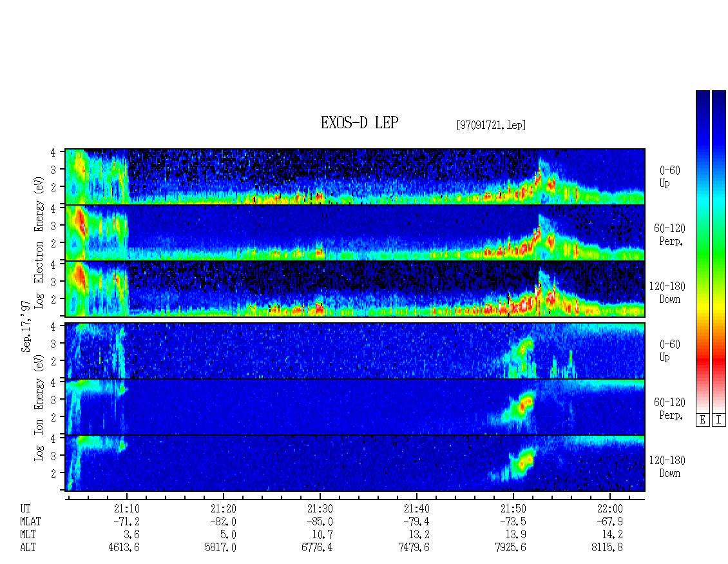Screen dimensions: 728x564
Task: Click the MLT value 14.2
Action: (612, 535)
